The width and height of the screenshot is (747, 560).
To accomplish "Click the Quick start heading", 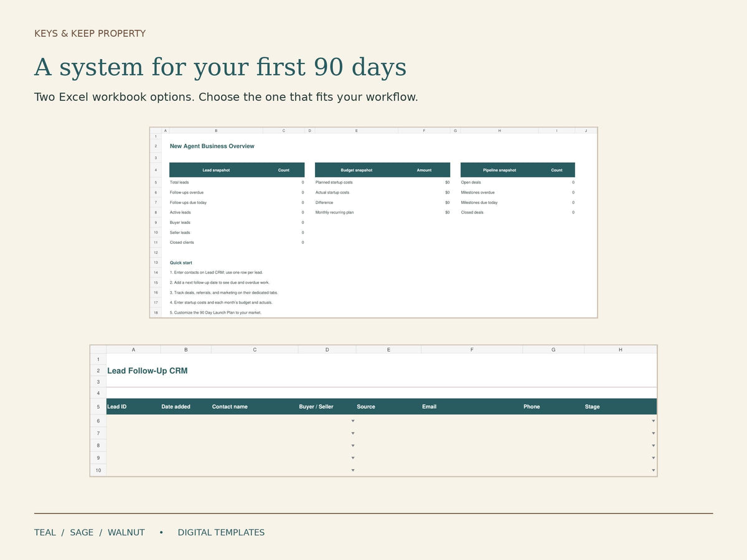I will pos(181,263).
